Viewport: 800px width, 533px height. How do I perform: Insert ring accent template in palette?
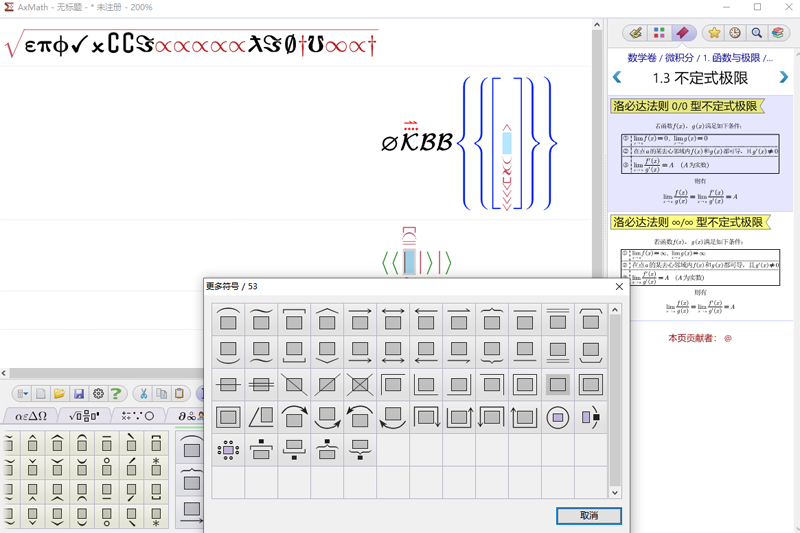[107, 467]
